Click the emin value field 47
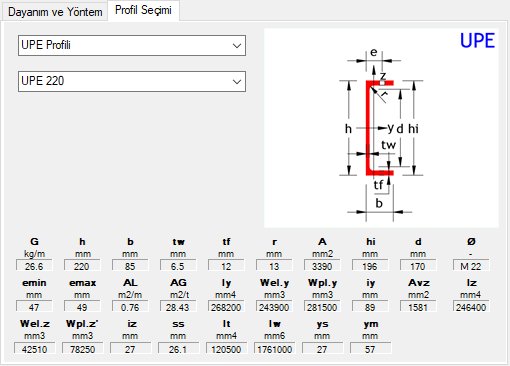The image size is (510, 366). [x=34, y=307]
